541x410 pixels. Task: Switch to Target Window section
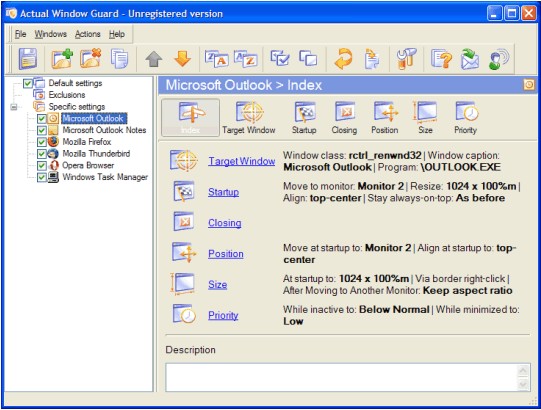249,118
